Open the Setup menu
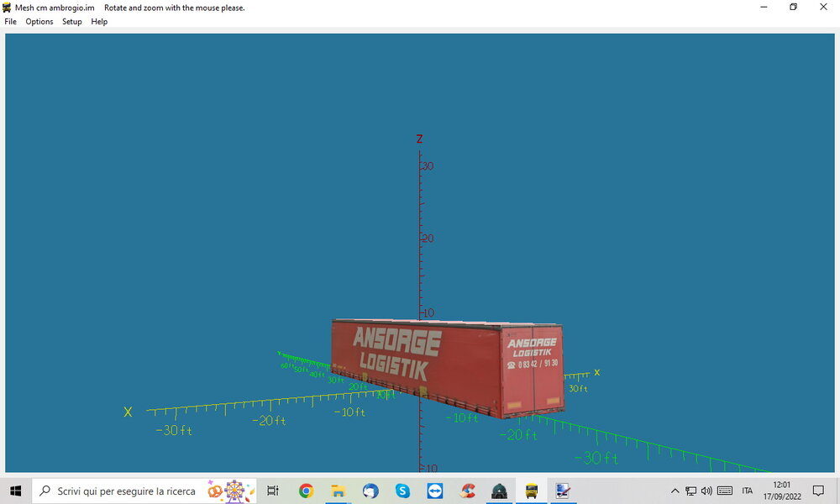This screenshot has height=504, width=840. click(71, 22)
